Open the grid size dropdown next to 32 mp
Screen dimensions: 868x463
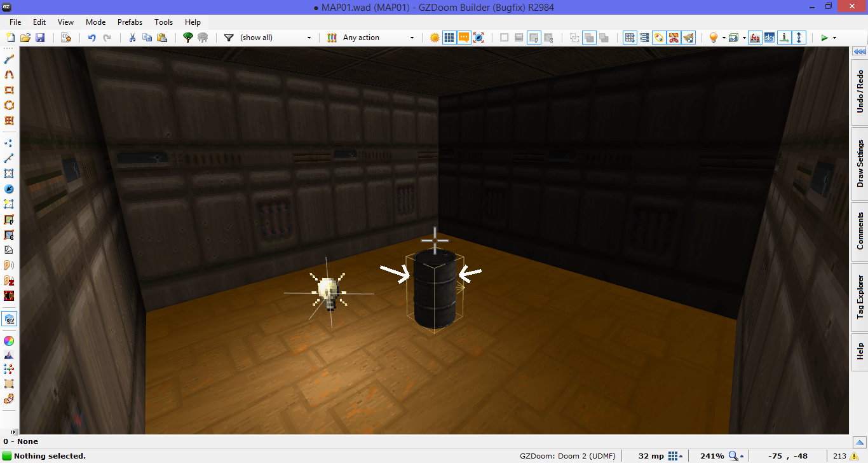coord(675,456)
